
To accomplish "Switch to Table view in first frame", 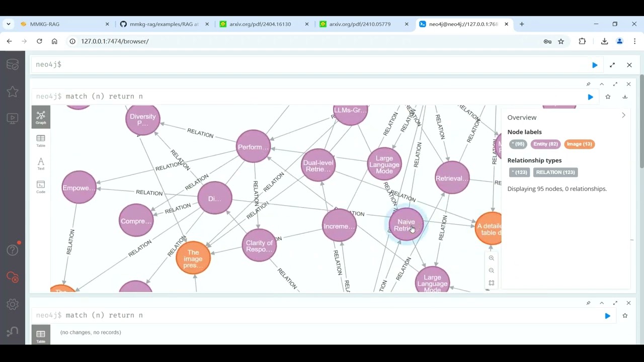I will tap(41, 141).
